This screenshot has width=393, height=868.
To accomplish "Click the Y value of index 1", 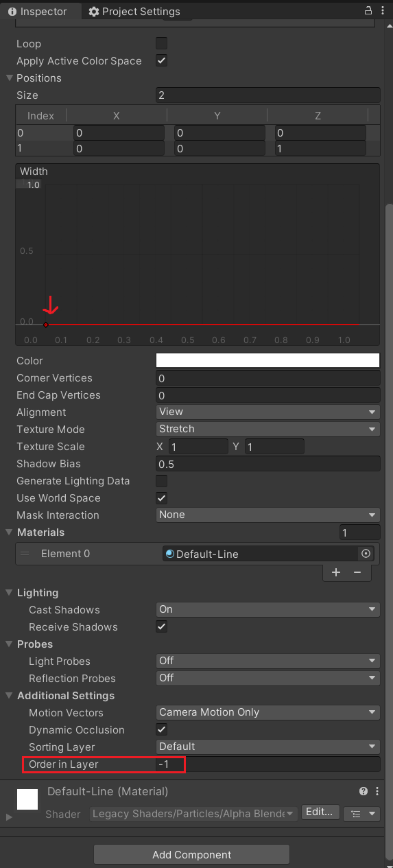I will pos(219,148).
